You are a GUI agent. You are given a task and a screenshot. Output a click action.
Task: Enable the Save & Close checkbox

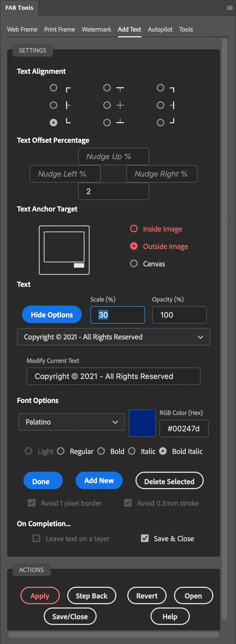(x=145, y=538)
